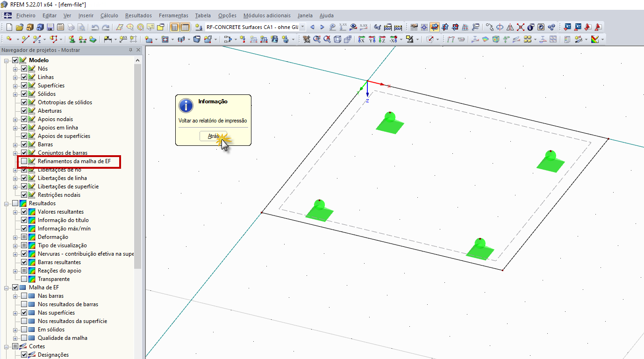Expand the Deformação tree node
Screen dimensions: 644x359
pos(15,237)
